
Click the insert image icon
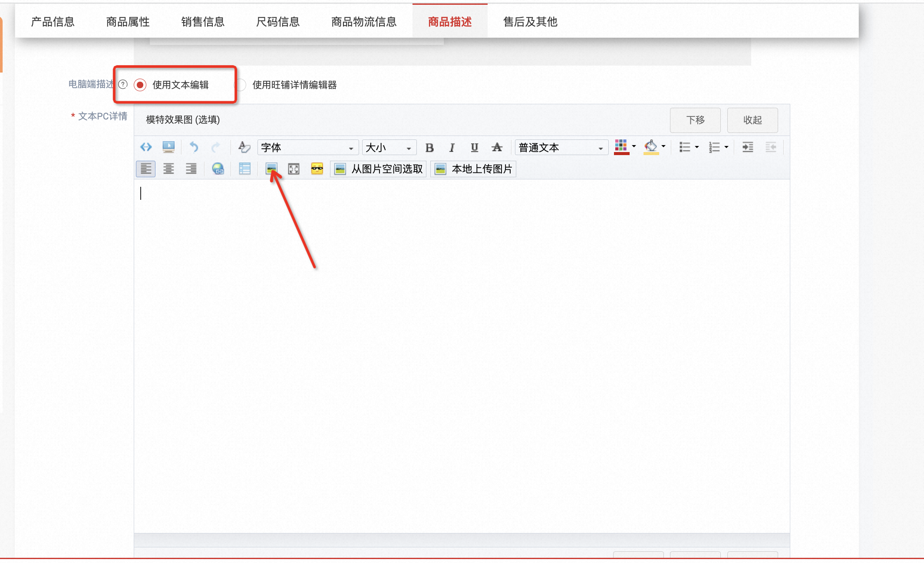[x=271, y=169]
